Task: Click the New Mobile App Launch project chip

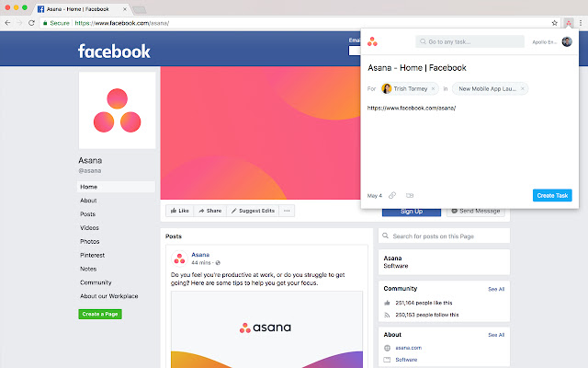Action: click(490, 89)
